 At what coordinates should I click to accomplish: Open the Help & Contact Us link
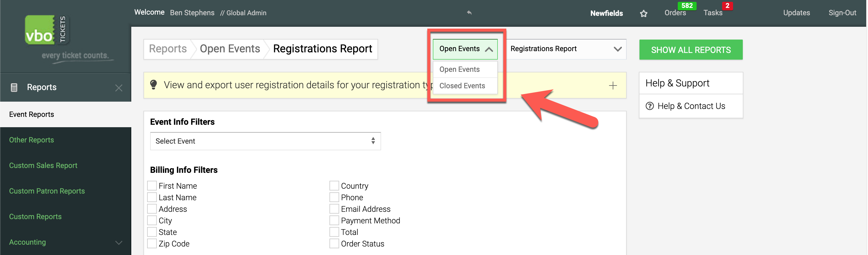coord(691,106)
